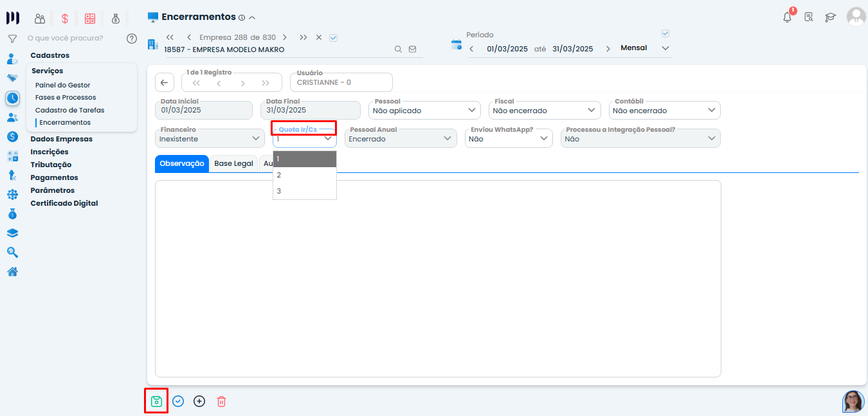Expand the Enviou WhatsApp dropdown

tap(509, 139)
